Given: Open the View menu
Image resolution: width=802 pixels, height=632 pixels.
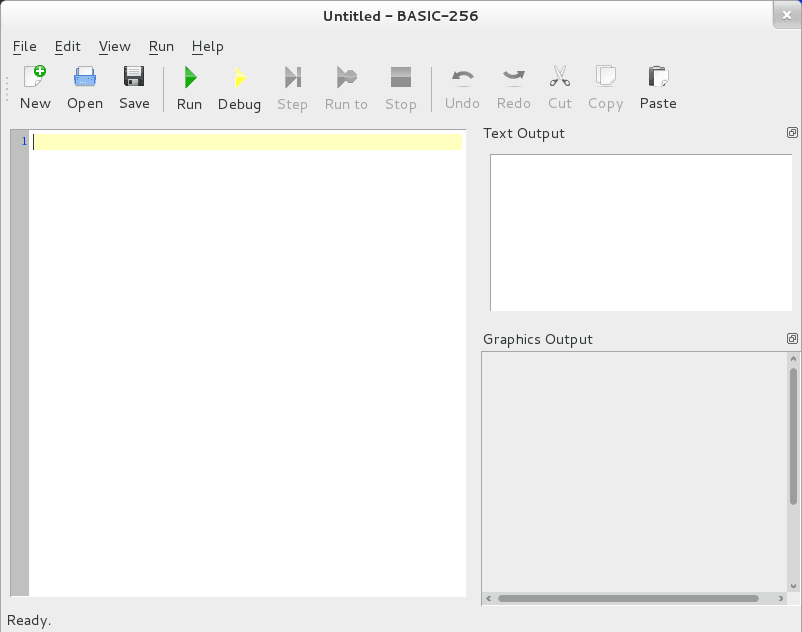Looking at the screenshot, I should 115,47.
